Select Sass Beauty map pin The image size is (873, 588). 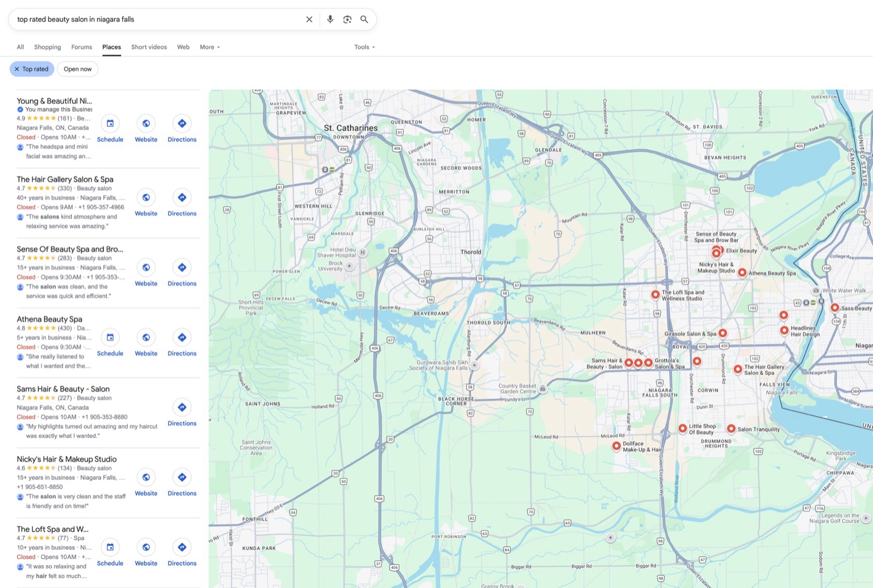tap(835, 308)
